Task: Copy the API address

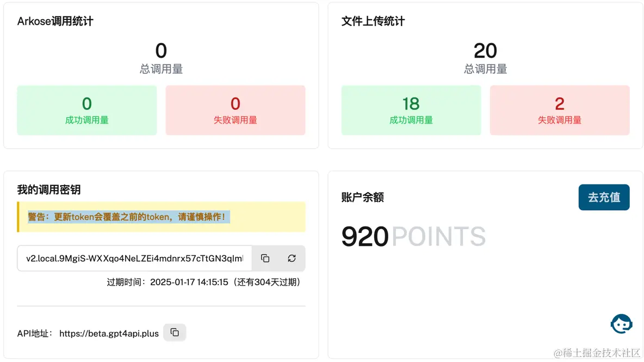Action: tap(175, 332)
